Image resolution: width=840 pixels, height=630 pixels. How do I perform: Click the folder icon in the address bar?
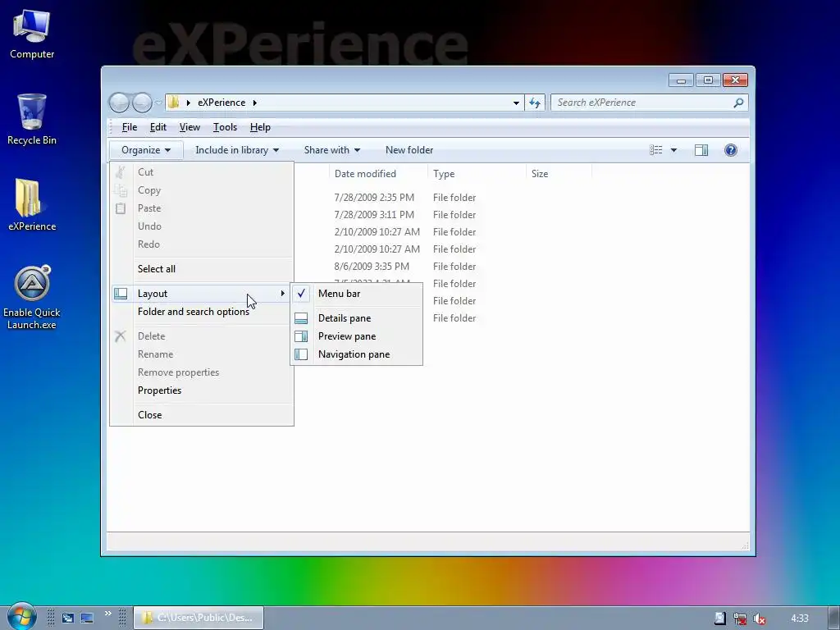click(174, 103)
